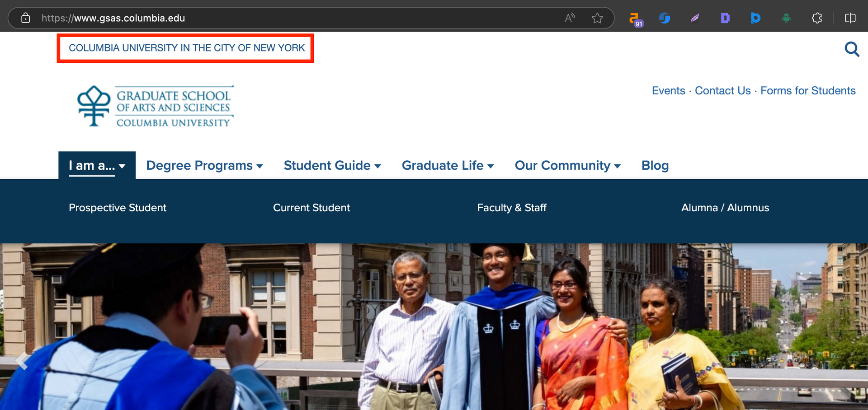The width and height of the screenshot is (868, 410).
Task: Expand the Student Guide dropdown
Action: pos(332,166)
